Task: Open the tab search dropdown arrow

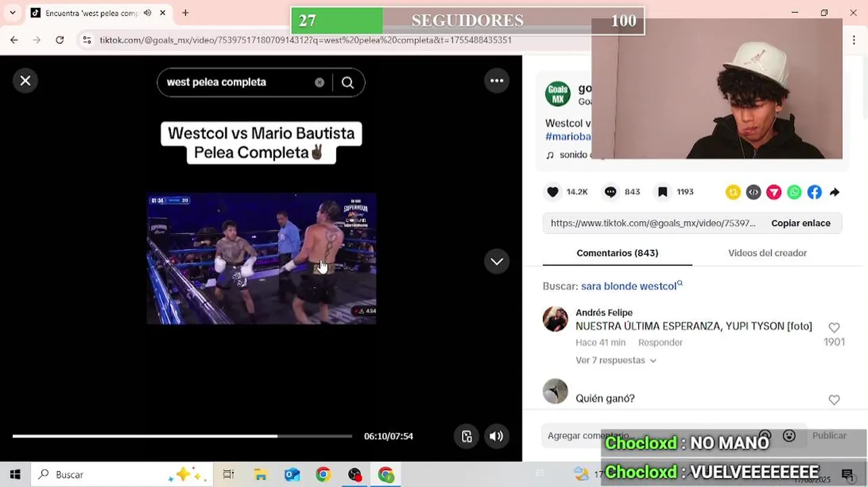Action: [x=12, y=13]
